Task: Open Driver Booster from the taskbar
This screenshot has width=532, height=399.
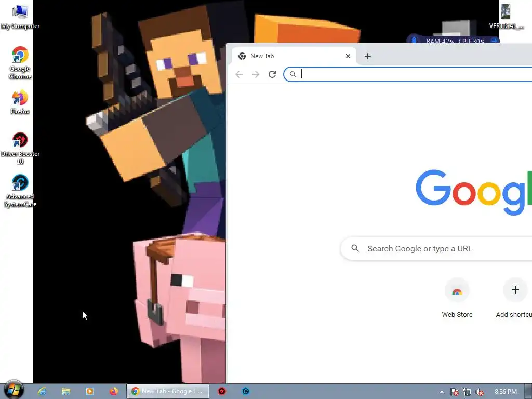Action: (x=222, y=391)
